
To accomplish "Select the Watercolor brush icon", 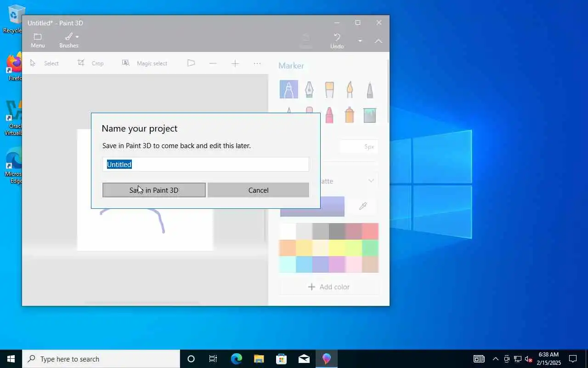I will coord(350,89).
